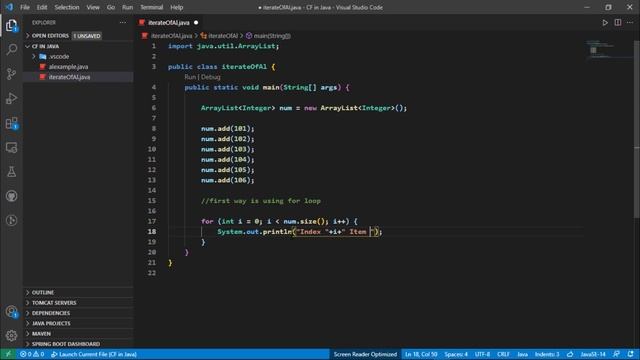640x360 pixels.
Task: Open the Manage gear icon
Action: pyautogui.click(x=11, y=336)
